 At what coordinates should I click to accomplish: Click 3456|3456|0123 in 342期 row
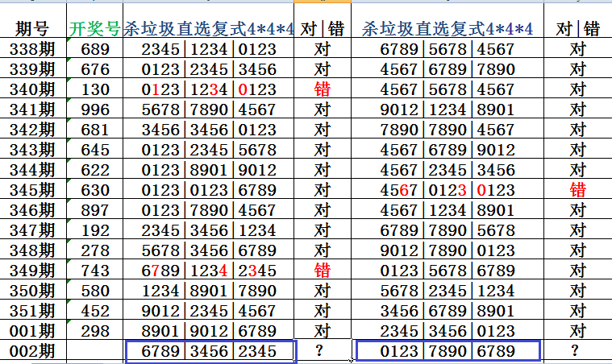coord(208,129)
